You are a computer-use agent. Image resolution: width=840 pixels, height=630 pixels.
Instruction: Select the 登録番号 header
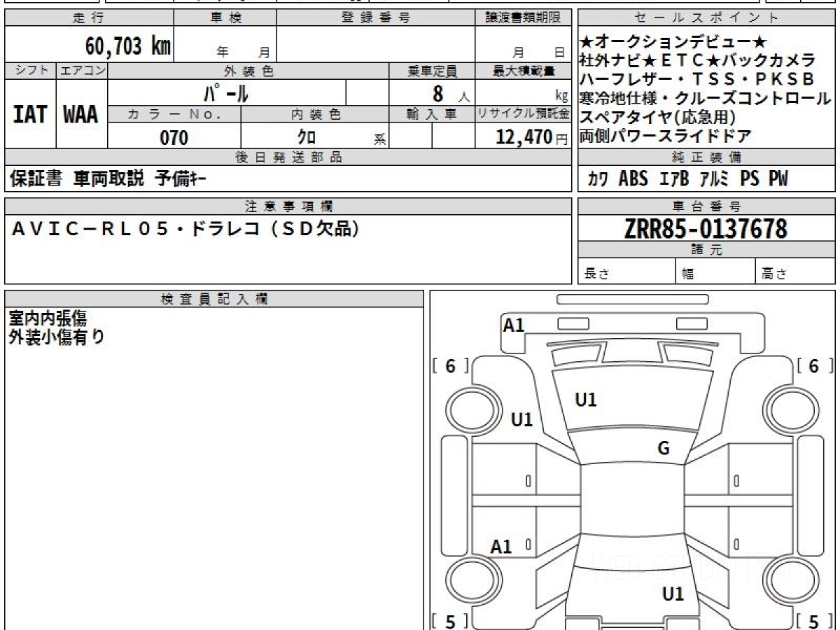(x=376, y=18)
